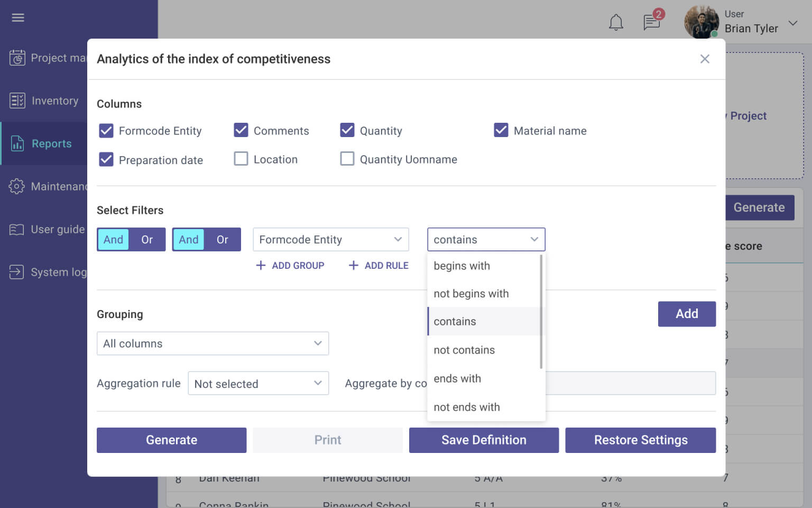This screenshot has height=508, width=812.
Task: Choose 'ends with' operator option
Action: [x=483, y=378]
